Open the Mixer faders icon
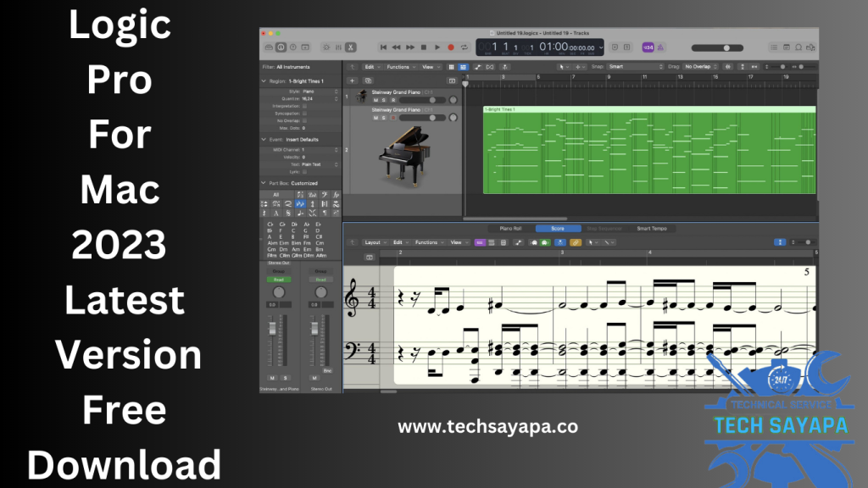 (338, 47)
